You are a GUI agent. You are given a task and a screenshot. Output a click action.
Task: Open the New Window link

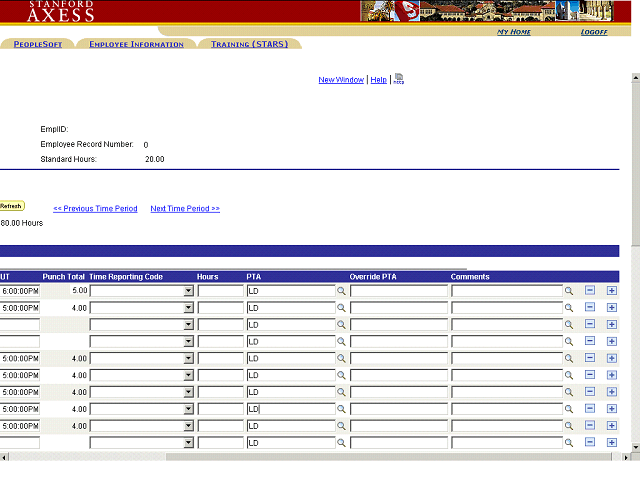(341, 80)
